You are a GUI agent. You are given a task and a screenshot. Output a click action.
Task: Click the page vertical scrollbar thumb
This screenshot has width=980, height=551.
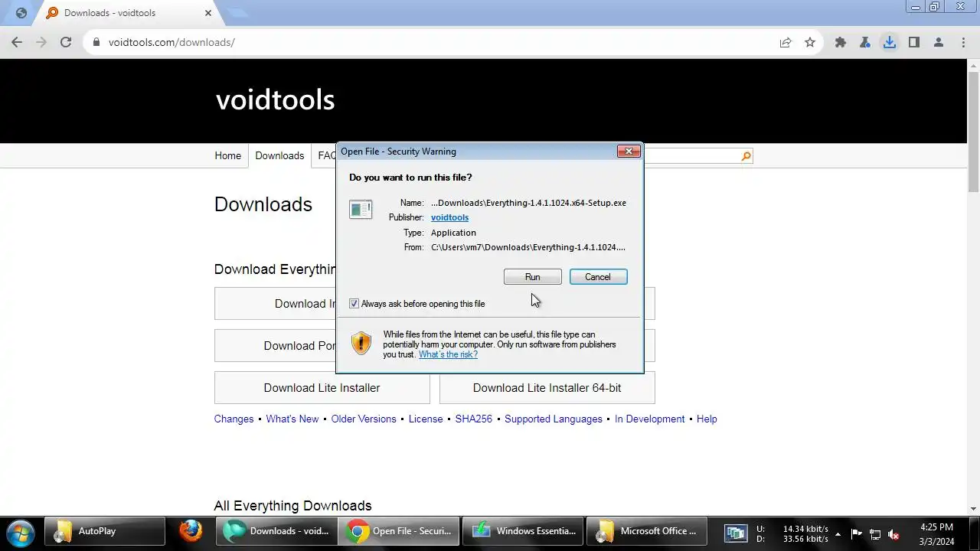(x=973, y=130)
